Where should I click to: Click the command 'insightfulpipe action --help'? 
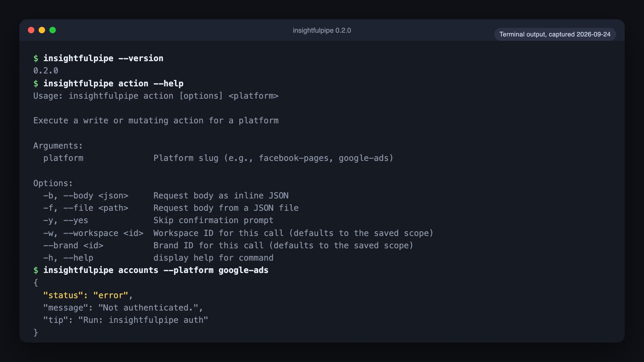pyautogui.click(x=113, y=83)
